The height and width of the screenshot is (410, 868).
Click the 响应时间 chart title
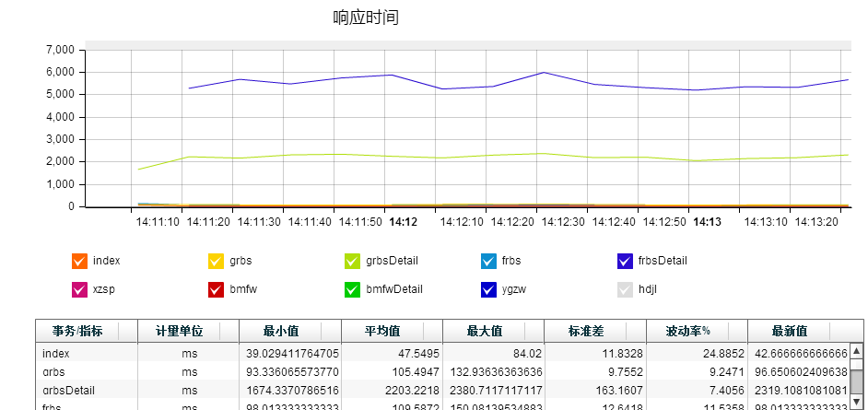click(366, 18)
